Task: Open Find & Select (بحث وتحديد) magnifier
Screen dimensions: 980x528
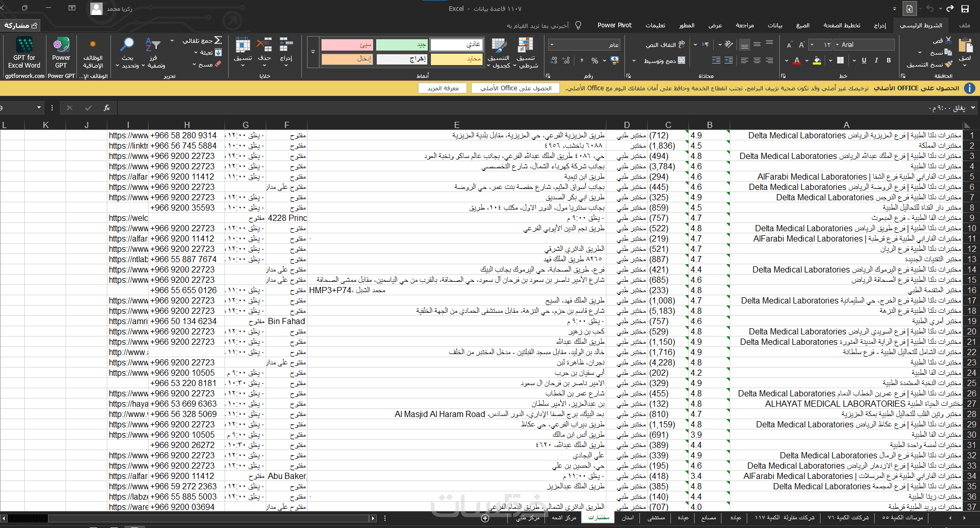Action: click(x=127, y=53)
